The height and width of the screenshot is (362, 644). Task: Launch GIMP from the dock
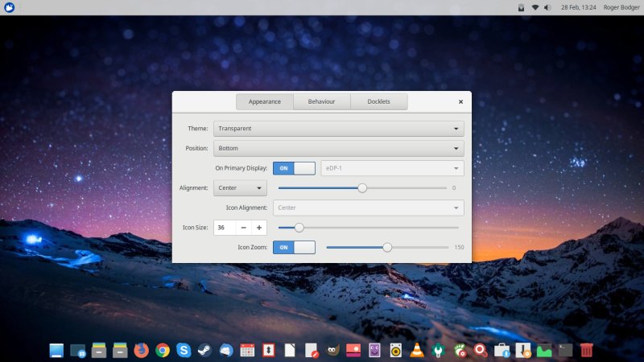(x=332, y=350)
